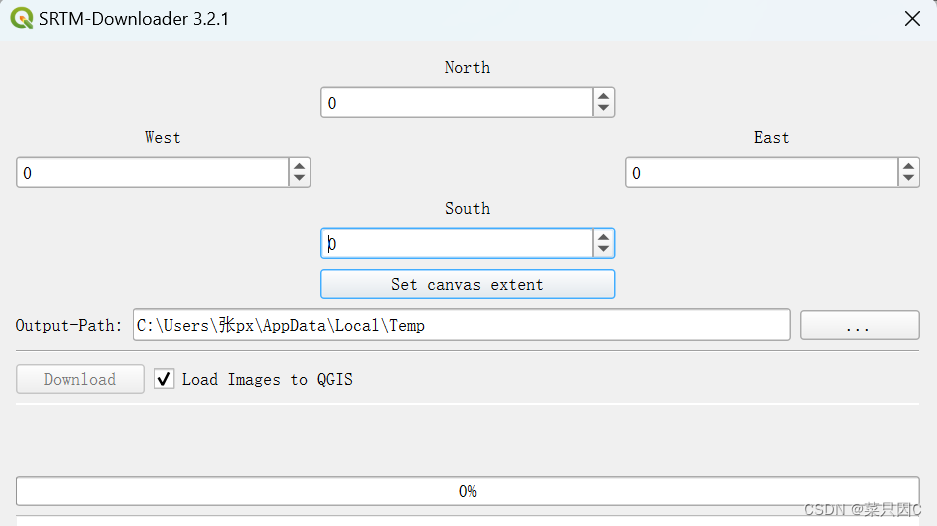The width and height of the screenshot is (937, 526).
Task: Click the East coordinate input field
Action: point(761,173)
